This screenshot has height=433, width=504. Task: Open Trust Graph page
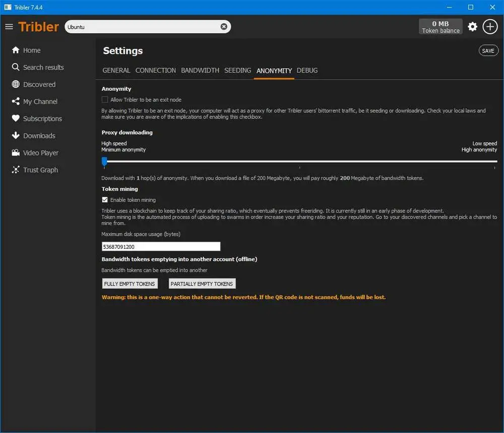[40, 170]
